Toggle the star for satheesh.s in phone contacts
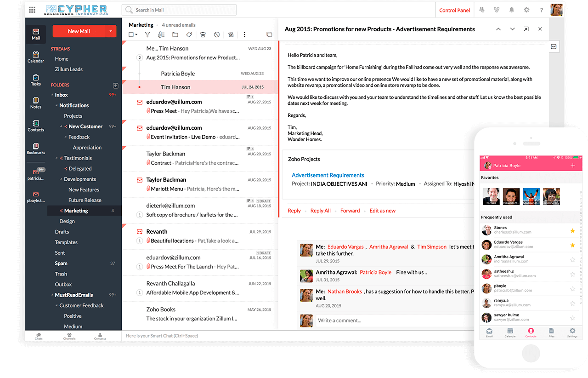588x378 pixels. click(x=572, y=274)
